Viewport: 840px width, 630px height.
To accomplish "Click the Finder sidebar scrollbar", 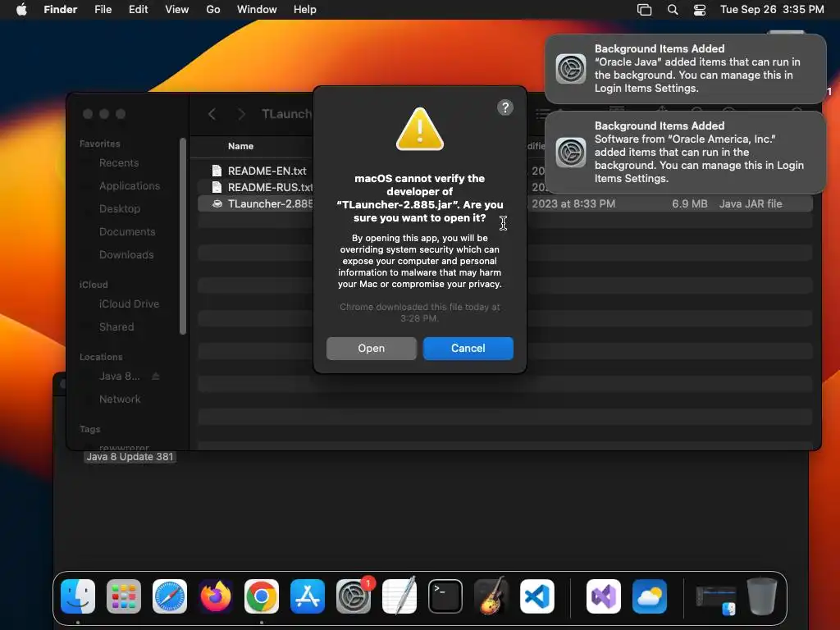I will click(x=183, y=236).
